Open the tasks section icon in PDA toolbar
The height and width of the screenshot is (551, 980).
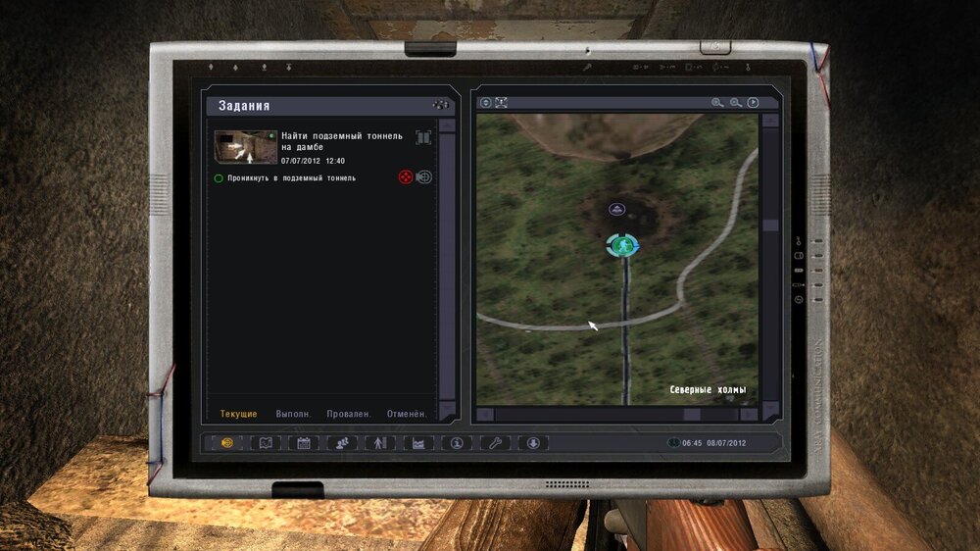tap(227, 443)
